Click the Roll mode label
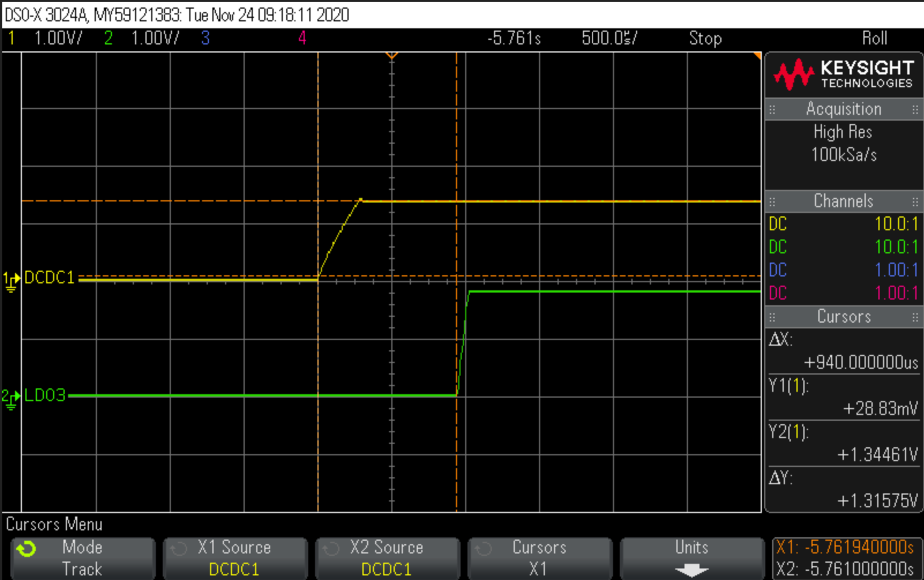Screen dimensions: 924x580 (874, 38)
